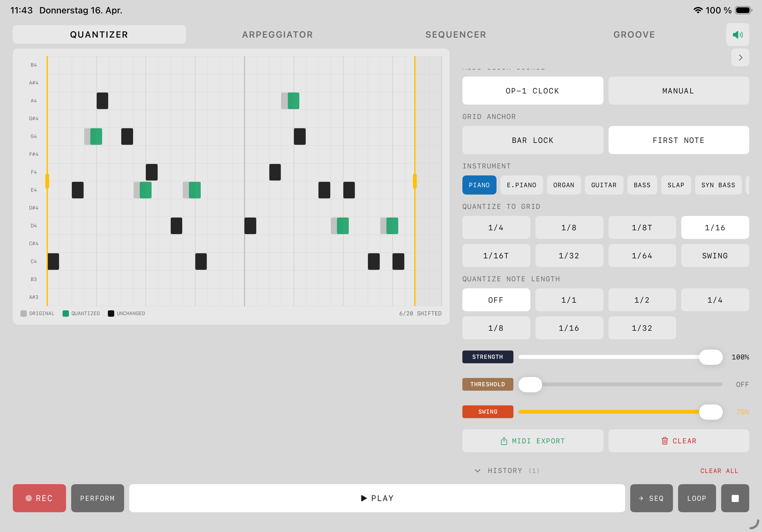Set quantize note length to OFF
The height and width of the screenshot is (532, 762).
[x=496, y=299]
